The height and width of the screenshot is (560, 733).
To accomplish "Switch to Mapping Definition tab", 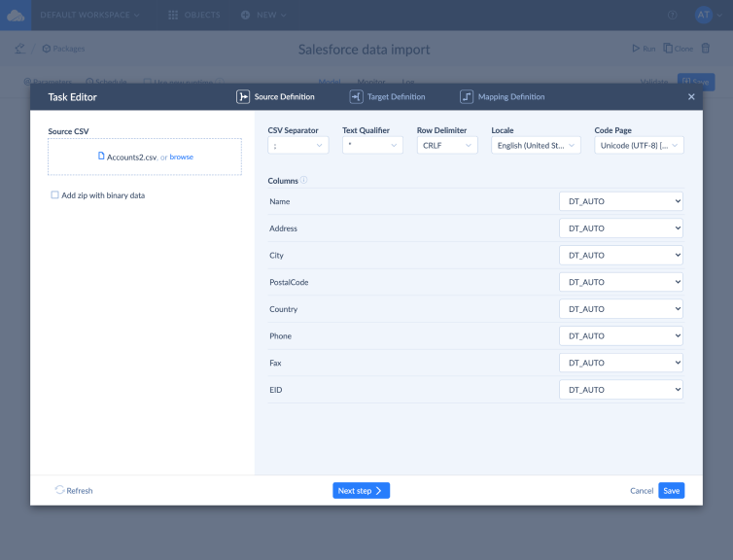I will [503, 97].
